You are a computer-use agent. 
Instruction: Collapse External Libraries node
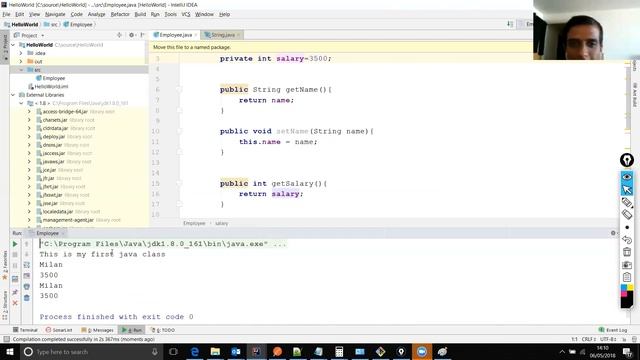point(13,95)
